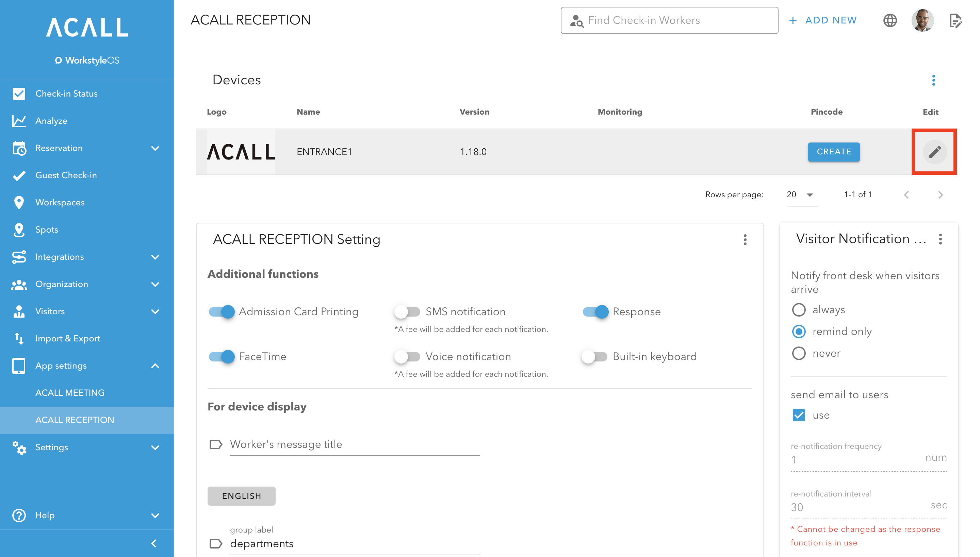Click the App settings tablet icon

pos(19,366)
